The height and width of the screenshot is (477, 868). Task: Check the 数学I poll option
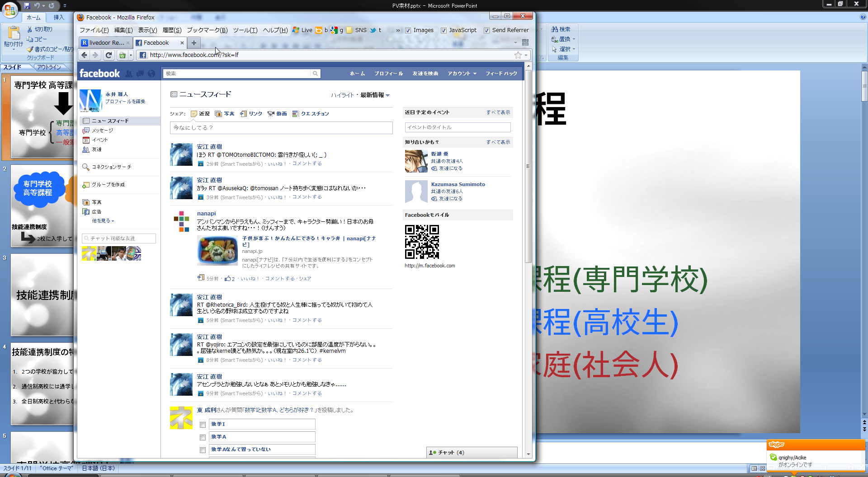click(203, 425)
